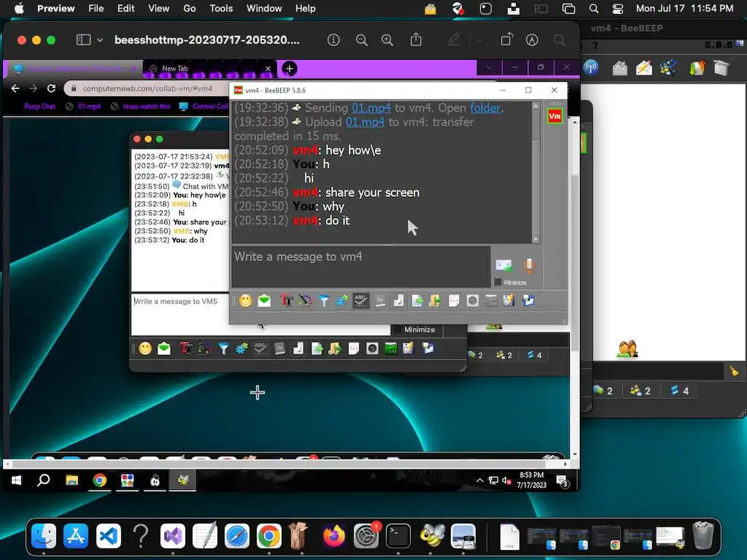
Task: Click the red Vm avatar in chat sidebar
Action: coord(554,116)
